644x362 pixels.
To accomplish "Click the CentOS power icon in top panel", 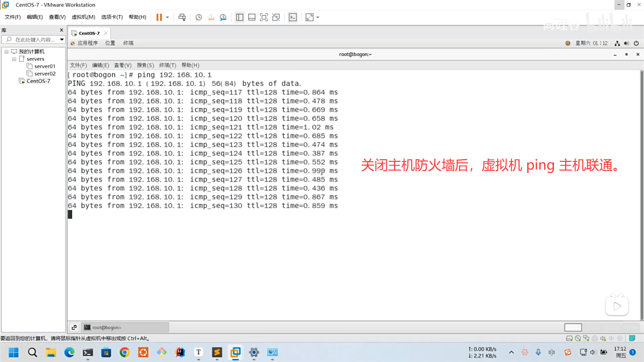I will tap(636, 43).
